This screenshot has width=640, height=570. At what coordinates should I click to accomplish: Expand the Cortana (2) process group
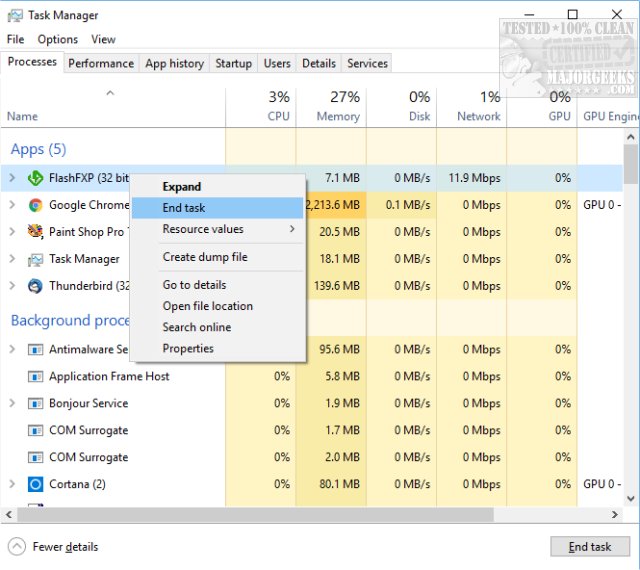(12, 484)
